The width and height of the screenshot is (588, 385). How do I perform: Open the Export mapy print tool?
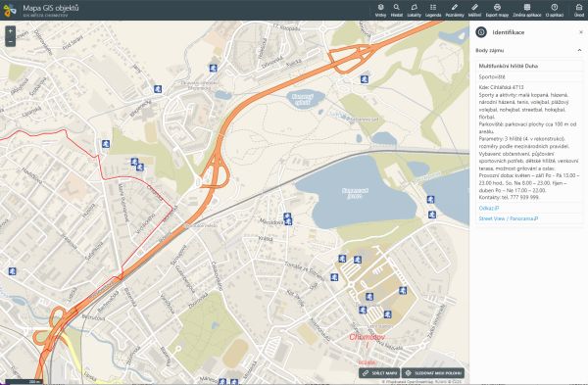pyautogui.click(x=497, y=10)
